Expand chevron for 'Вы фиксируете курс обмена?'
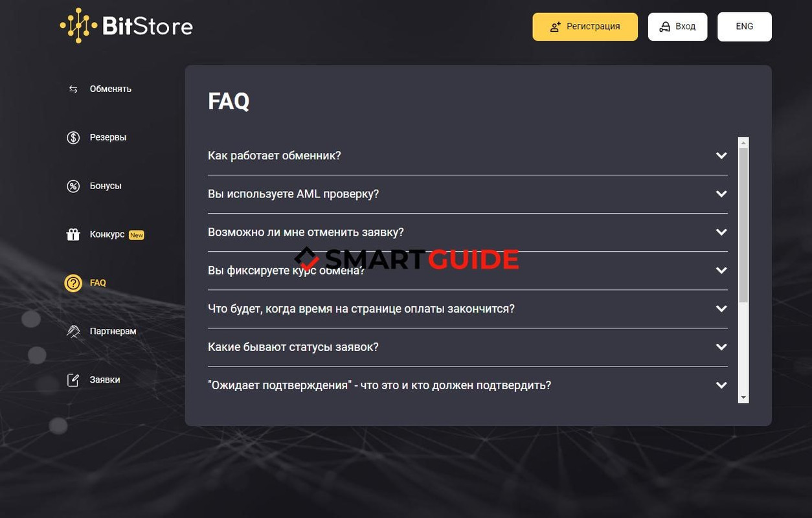 (721, 271)
